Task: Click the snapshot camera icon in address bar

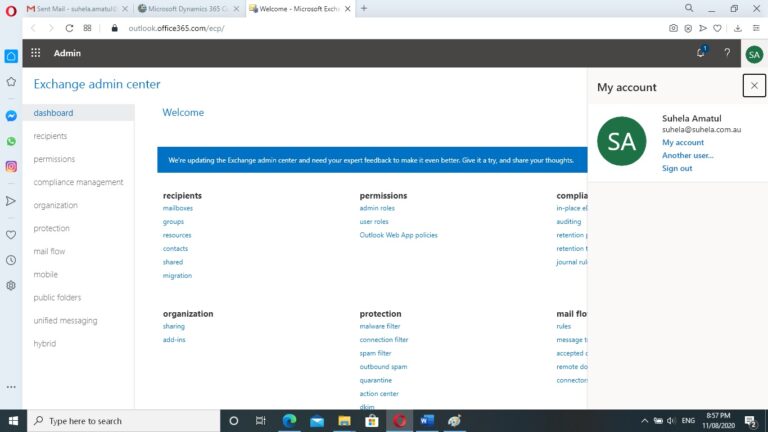Action: pyautogui.click(x=673, y=28)
